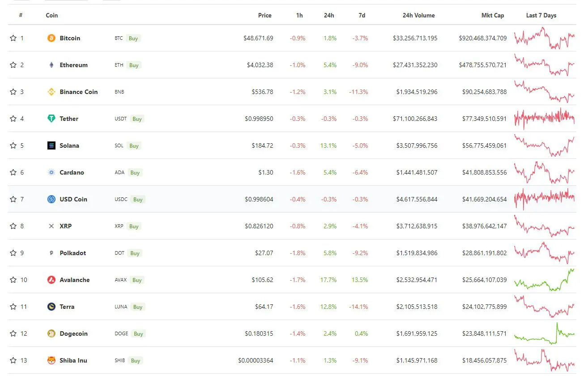The height and width of the screenshot is (376, 588).
Task: Click the Ethereum diamond logo icon
Action: coord(51,65)
